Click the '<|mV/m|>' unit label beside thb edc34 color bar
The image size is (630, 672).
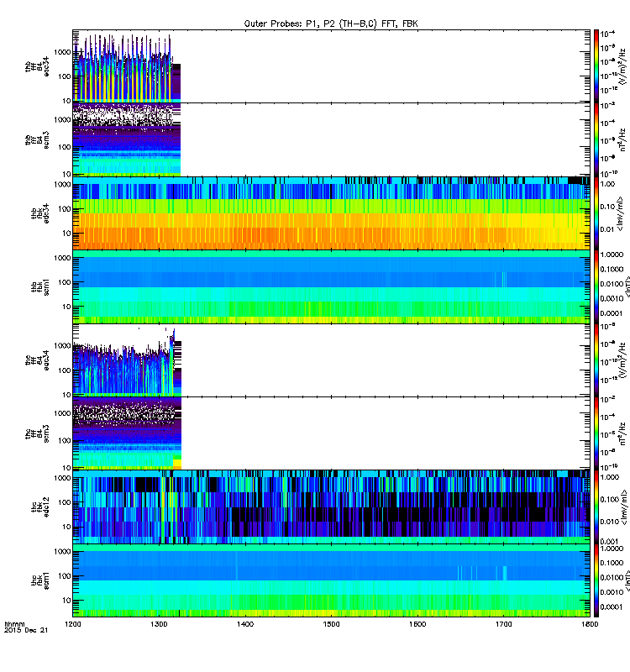[621, 213]
